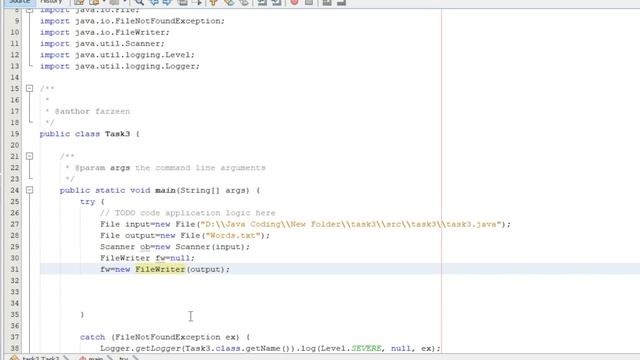Viewport: 640px width, 360px height.
Task: Click the (output) argument on line 31
Action: tap(205, 269)
